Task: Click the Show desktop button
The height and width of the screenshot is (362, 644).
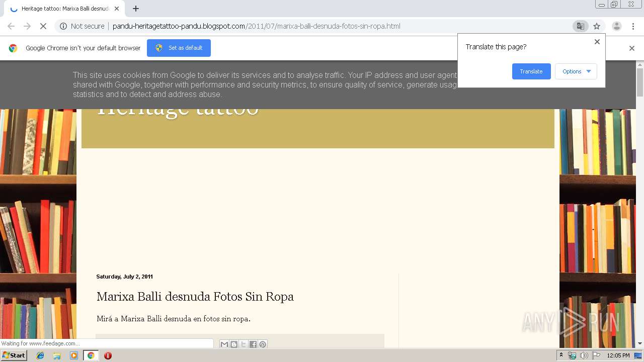Action: pos(638,355)
